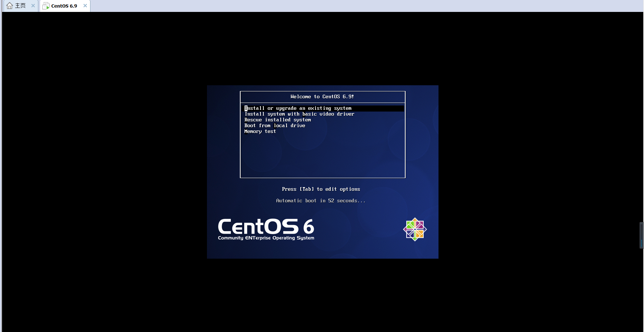Click the home icon on 主页 tab
Viewport: 644px width, 332px height.
[x=10, y=6]
